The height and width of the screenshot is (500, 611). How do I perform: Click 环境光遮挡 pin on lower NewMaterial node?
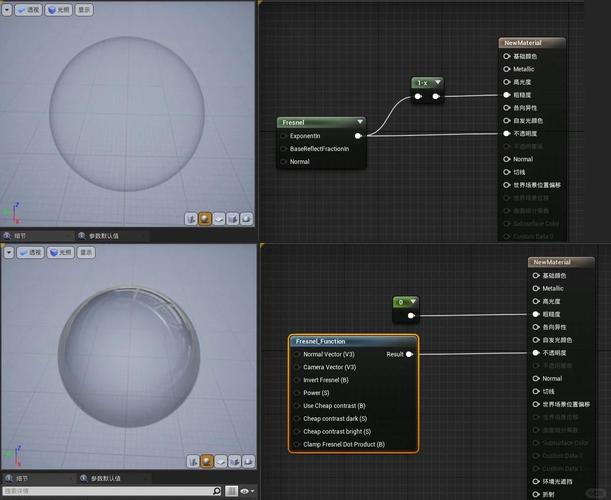tap(536, 481)
